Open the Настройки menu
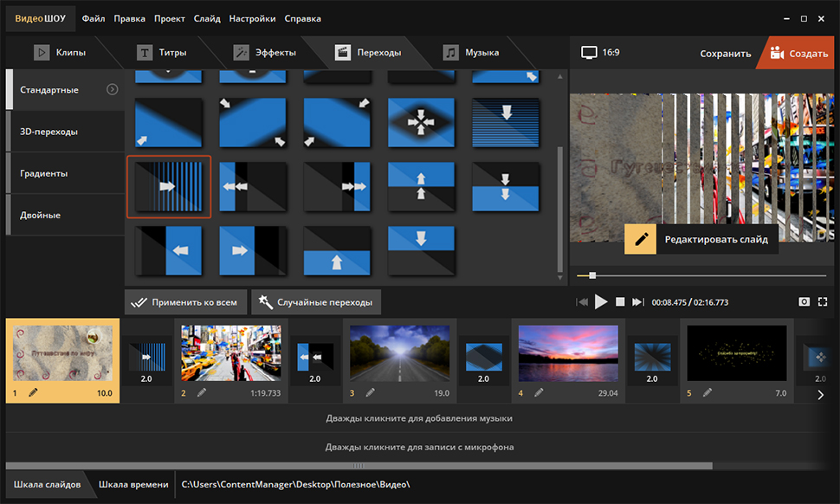 (252, 19)
